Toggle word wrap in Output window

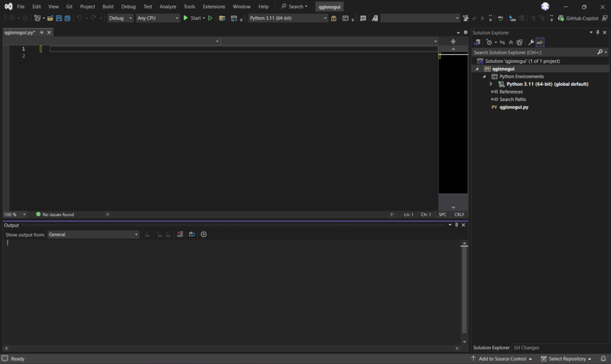[x=192, y=235]
